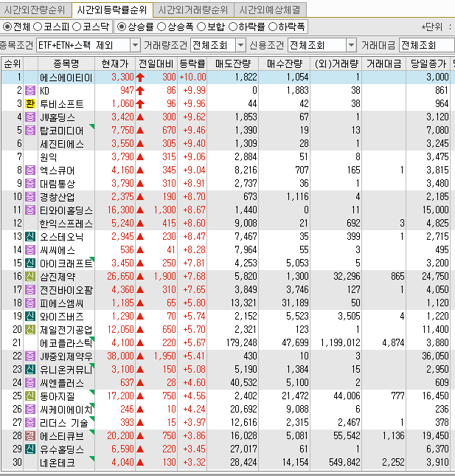Viewport: 455px width, 476px height.
Task: Click 증 badge beside JW중외제약우
Action: click(30, 356)
